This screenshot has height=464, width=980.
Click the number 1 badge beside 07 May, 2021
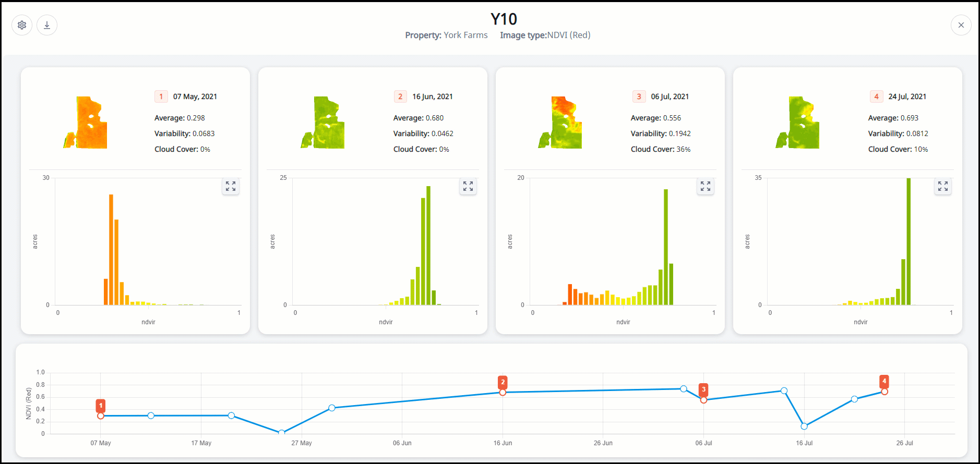coord(161,96)
